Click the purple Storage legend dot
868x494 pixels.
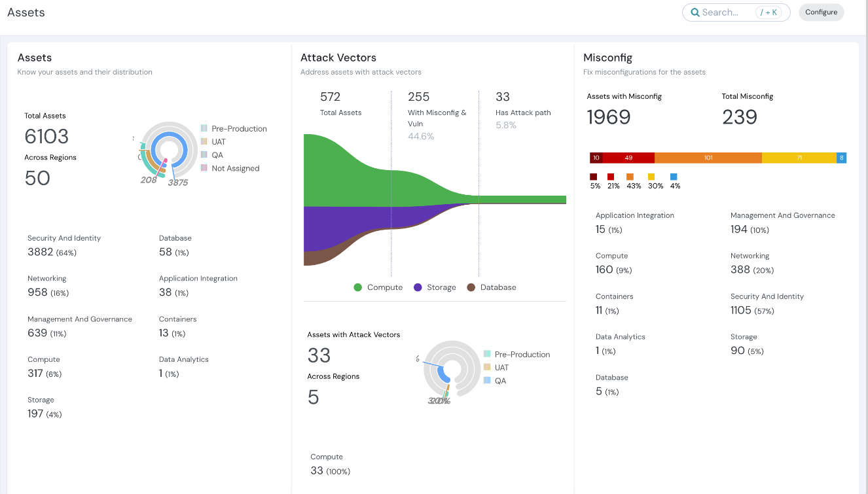(x=418, y=287)
